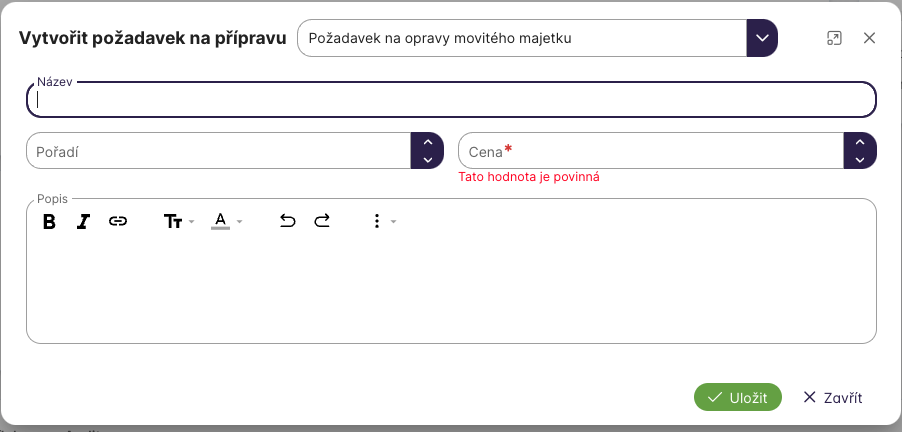
Task: Open the text color picker
Action: coord(226,222)
